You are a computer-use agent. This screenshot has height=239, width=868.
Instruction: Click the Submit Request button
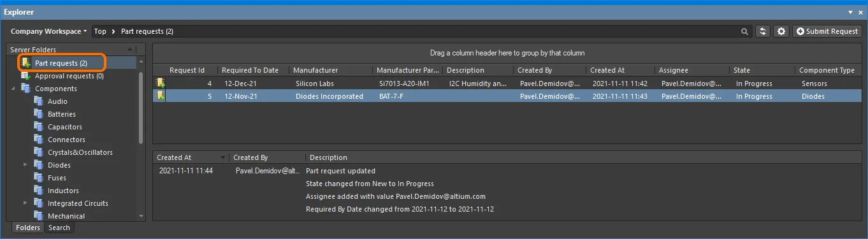[827, 31]
